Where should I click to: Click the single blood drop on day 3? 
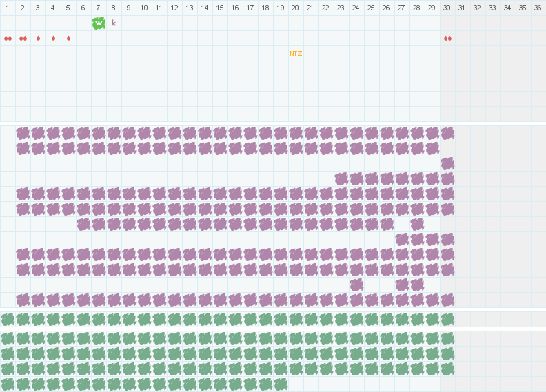tap(38, 38)
